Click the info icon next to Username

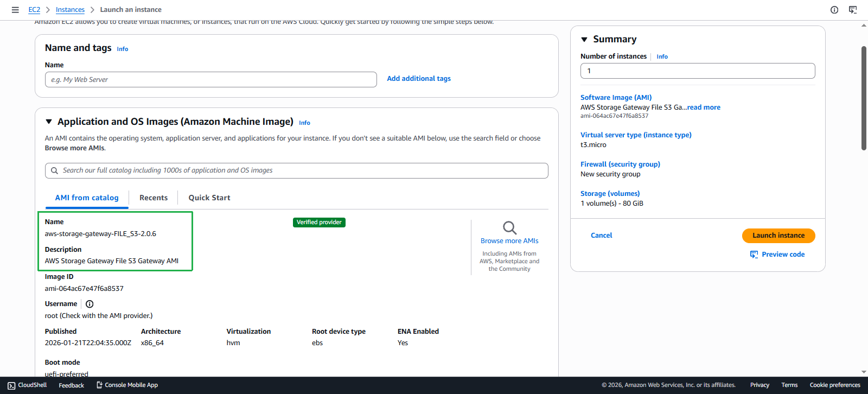pyautogui.click(x=90, y=304)
